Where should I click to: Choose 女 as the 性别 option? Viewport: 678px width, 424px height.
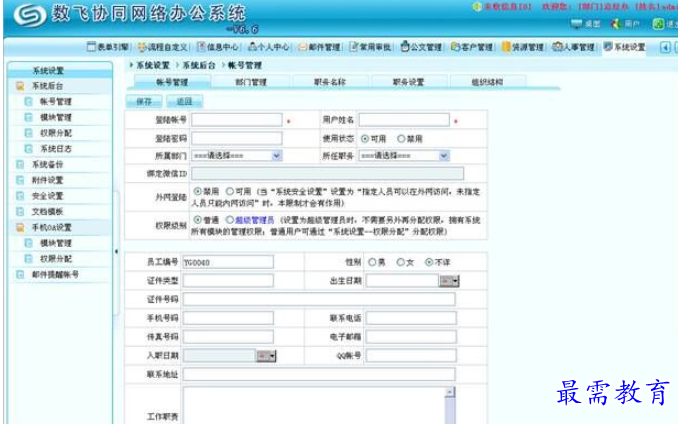400,262
